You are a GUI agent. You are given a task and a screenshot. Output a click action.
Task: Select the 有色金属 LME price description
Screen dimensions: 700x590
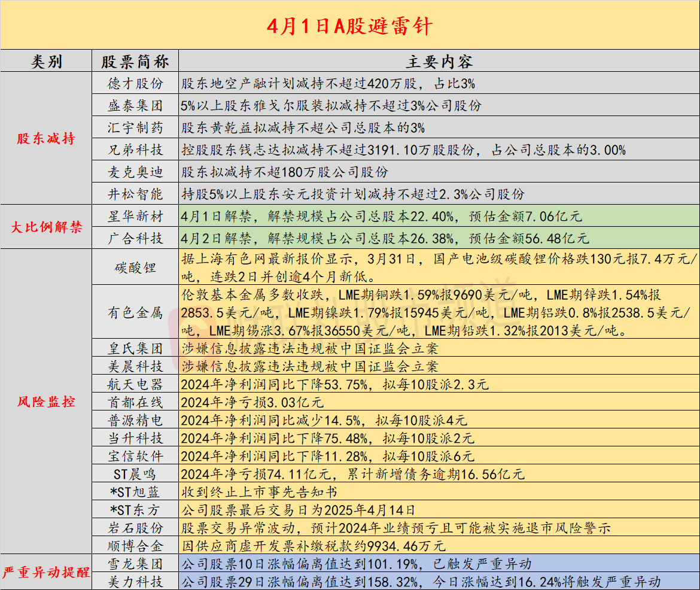click(x=439, y=312)
